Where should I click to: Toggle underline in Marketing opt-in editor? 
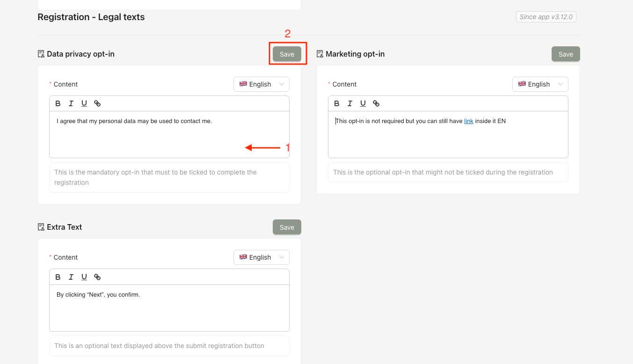point(363,103)
